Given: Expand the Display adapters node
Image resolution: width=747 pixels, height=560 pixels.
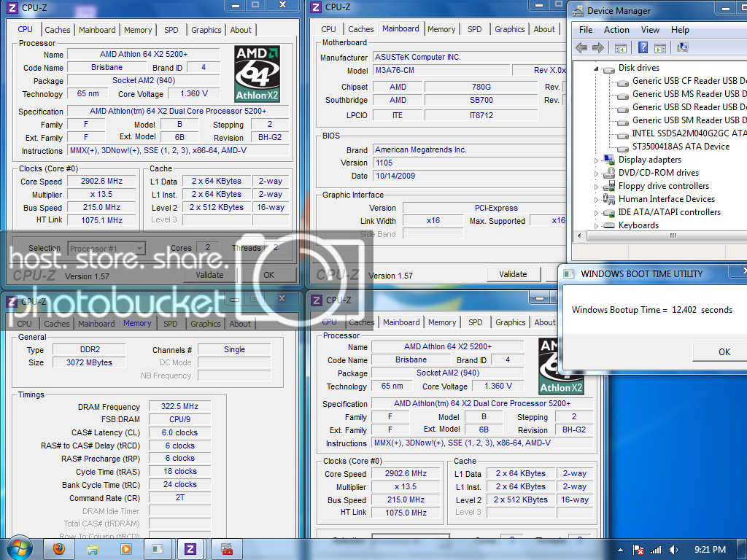Looking at the screenshot, I should [596, 160].
